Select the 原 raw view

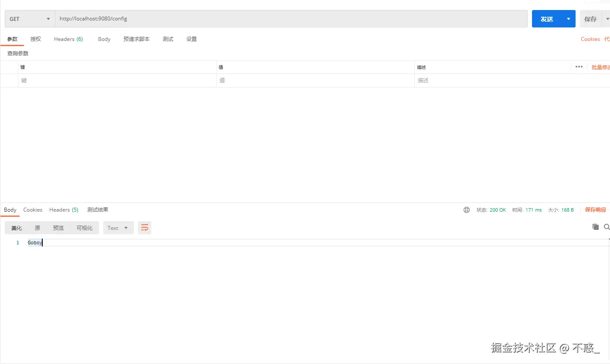[37, 228]
